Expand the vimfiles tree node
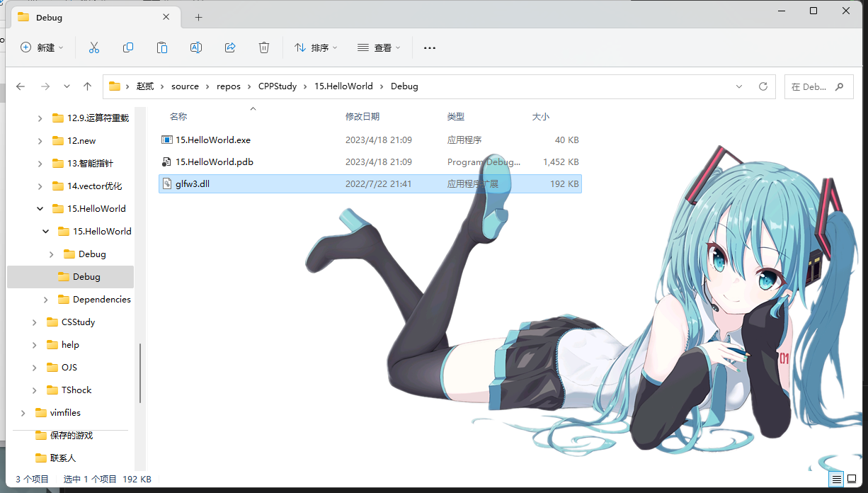Viewport: 868px width, 493px height. pyautogui.click(x=23, y=413)
